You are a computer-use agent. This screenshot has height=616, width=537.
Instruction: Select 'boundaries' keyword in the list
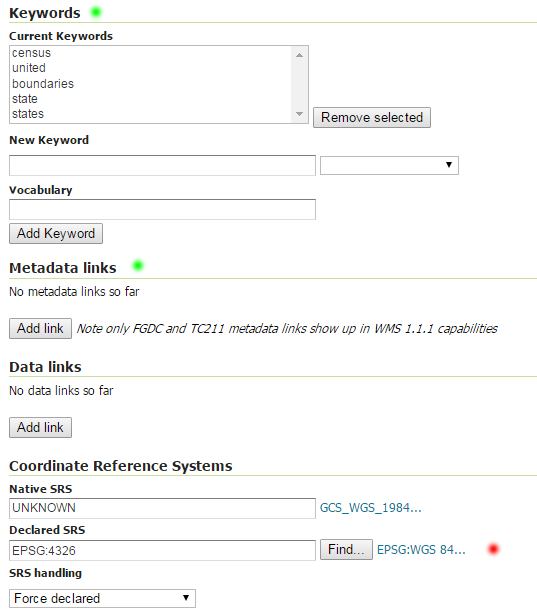click(43, 84)
